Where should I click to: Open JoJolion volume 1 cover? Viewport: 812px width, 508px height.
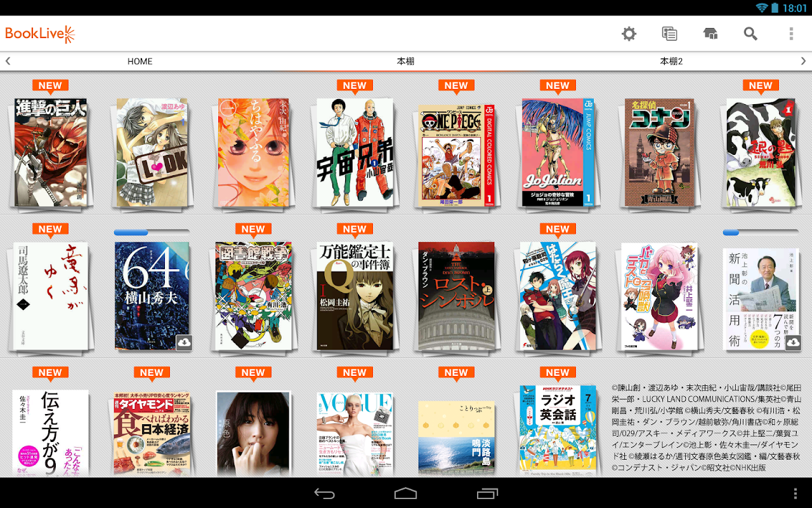click(x=558, y=152)
